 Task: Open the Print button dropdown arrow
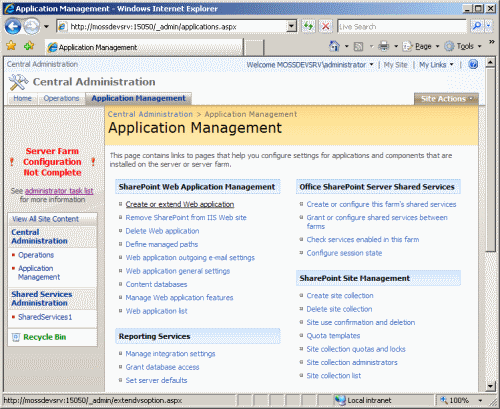pyautogui.click(x=396, y=46)
